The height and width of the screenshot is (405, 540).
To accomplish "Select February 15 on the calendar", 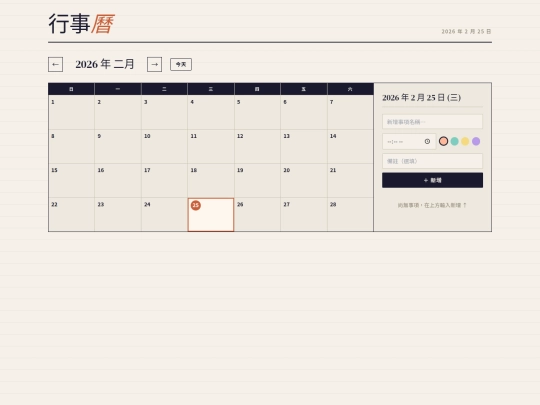I will point(71,180).
